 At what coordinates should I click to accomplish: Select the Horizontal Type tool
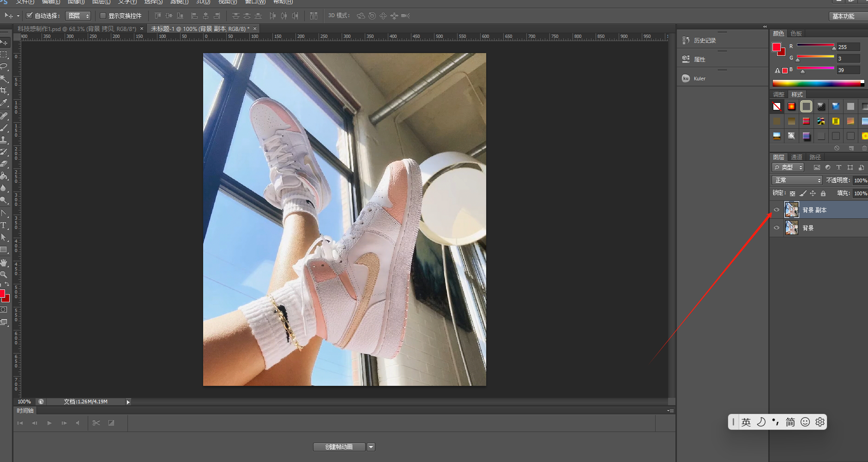click(4, 225)
